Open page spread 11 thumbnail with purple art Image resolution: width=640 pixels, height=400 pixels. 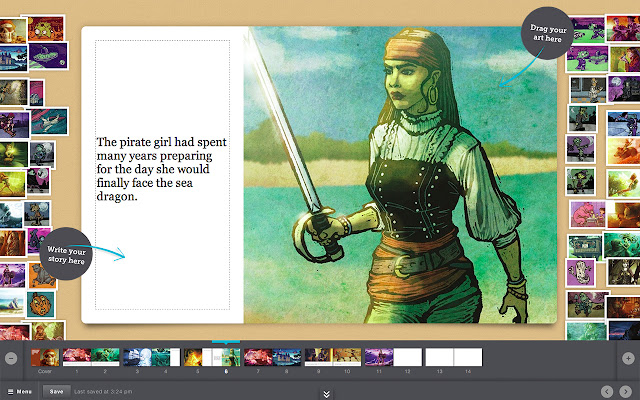point(378,357)
